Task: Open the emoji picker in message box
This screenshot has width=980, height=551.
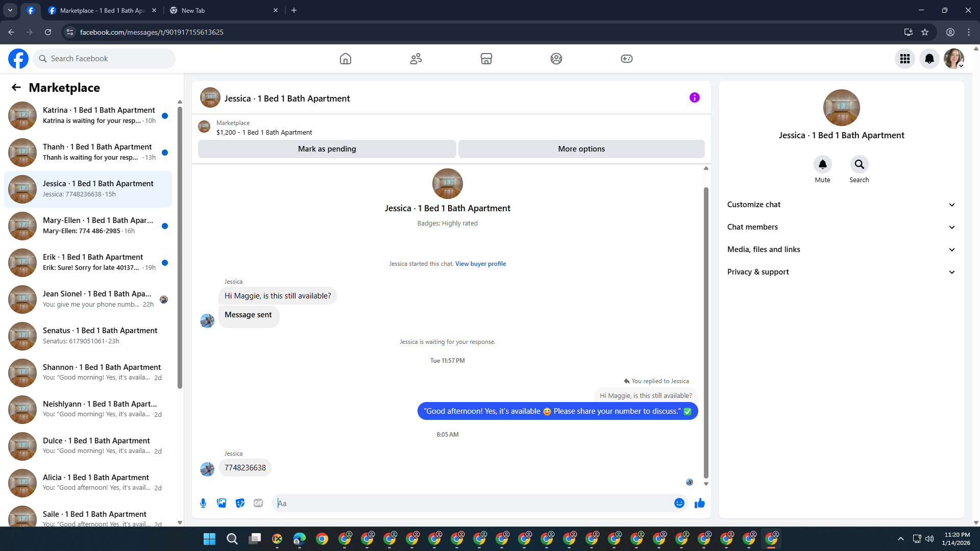Action: click(x=679, y=503)
